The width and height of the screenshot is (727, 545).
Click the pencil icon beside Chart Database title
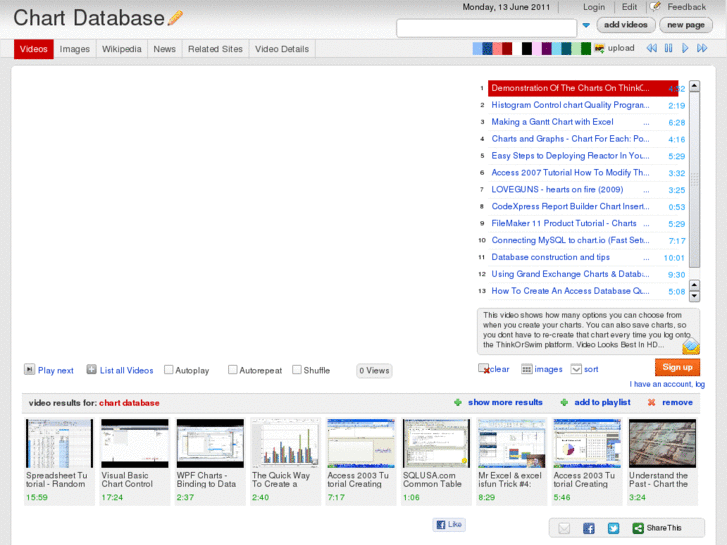click(176, 18)
